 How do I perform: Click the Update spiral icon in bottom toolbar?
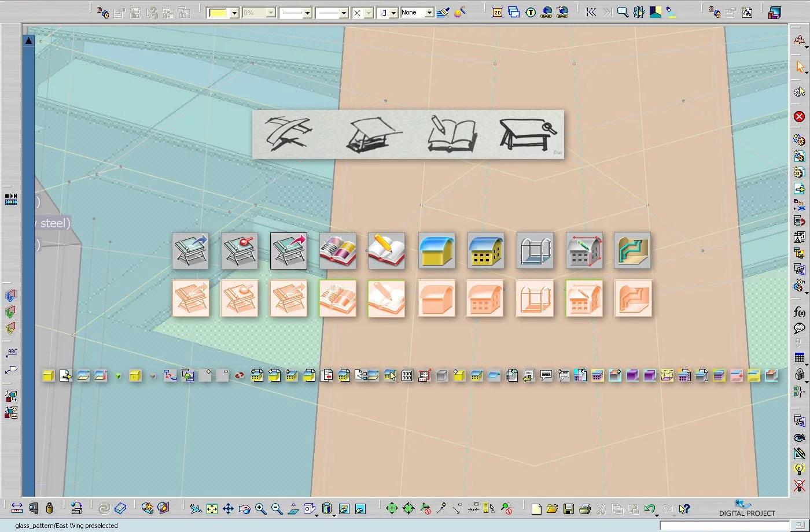[x=104, y=508]
